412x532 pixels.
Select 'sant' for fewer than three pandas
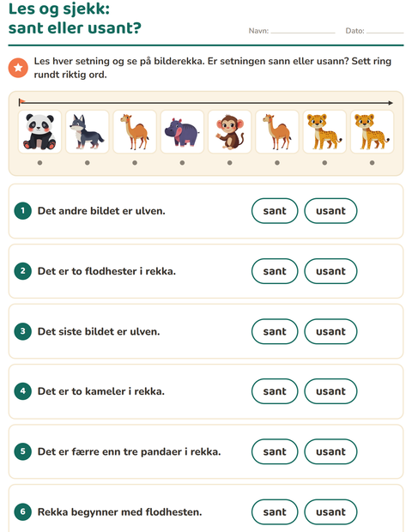[275, 451]
